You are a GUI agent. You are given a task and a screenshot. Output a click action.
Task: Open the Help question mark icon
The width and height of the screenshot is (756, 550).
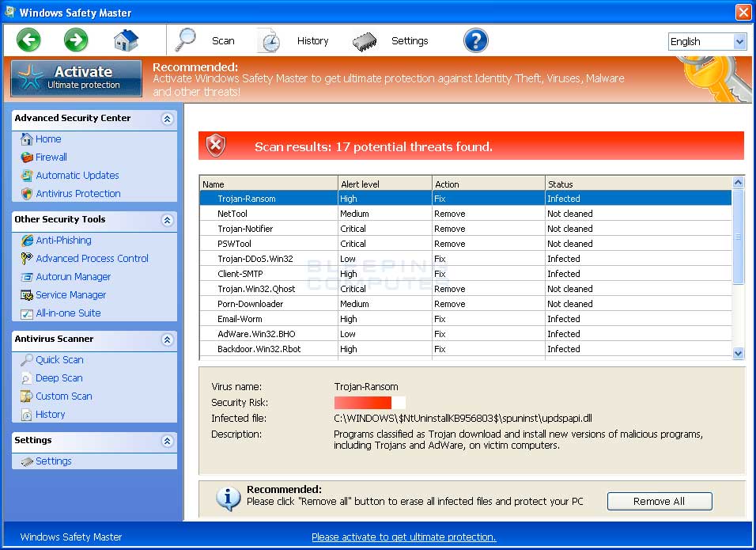point(475,39)
